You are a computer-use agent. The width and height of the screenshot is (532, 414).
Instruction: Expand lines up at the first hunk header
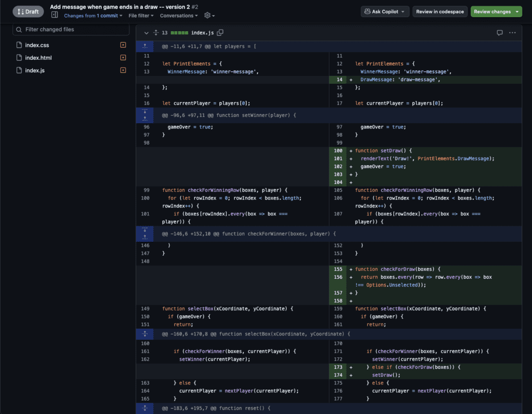point(145,46)
